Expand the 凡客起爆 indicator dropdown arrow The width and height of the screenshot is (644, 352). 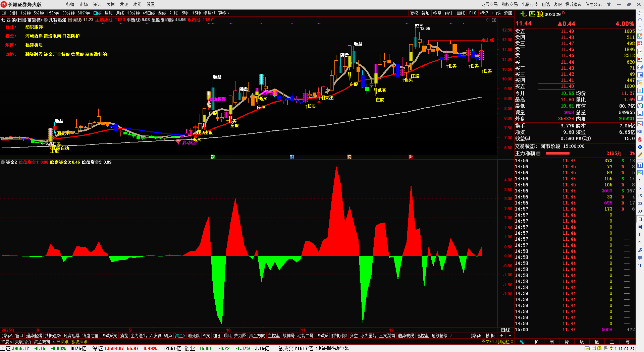pos(46,20)
